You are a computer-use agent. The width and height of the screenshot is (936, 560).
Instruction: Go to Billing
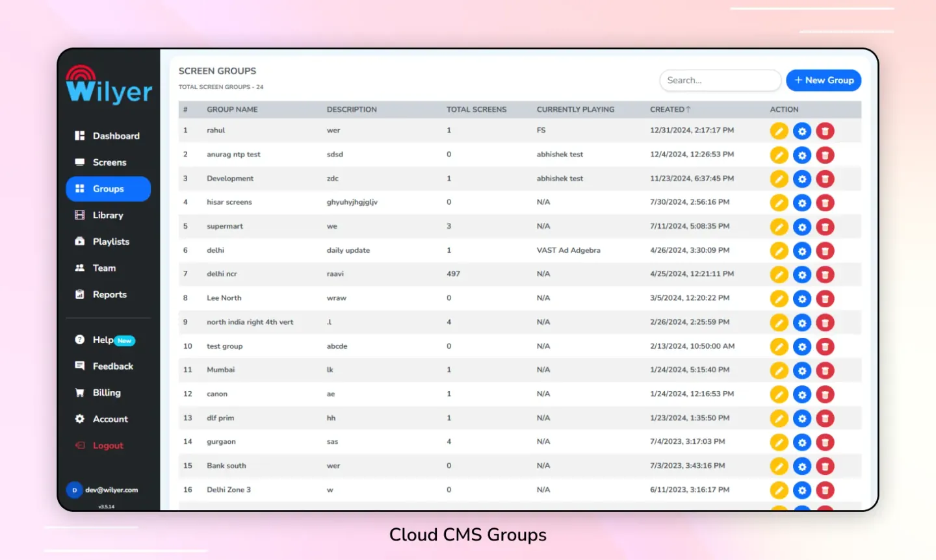[x=108, y=393]
